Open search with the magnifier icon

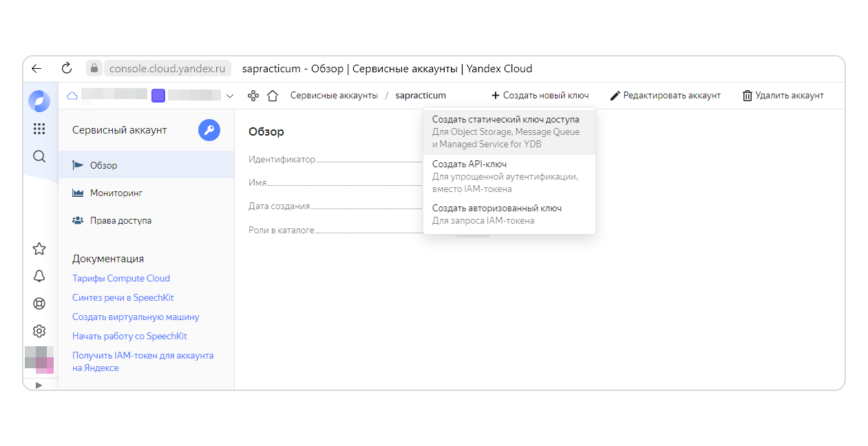[x=39, y=156]
